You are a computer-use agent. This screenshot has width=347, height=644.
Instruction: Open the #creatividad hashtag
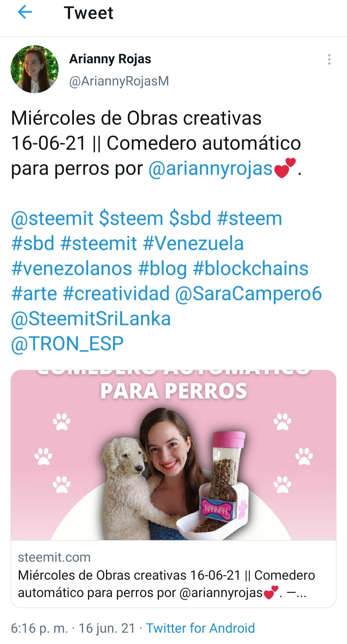tap(116, 293)
